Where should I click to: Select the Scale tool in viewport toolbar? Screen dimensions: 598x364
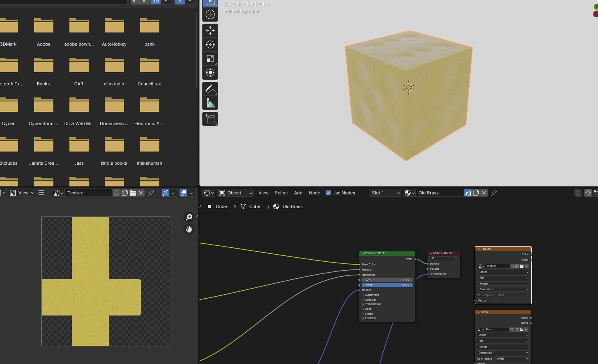(x=210, y=59)
